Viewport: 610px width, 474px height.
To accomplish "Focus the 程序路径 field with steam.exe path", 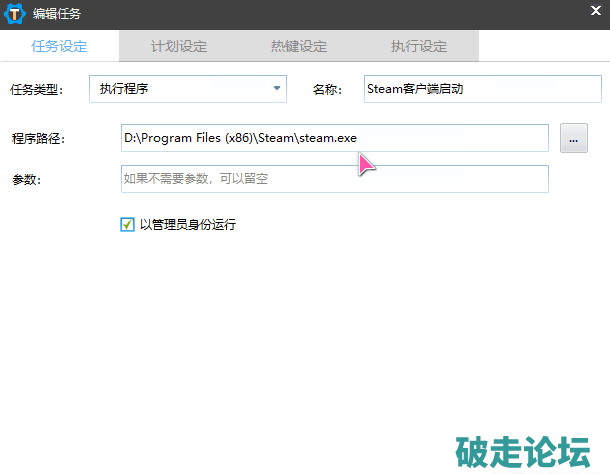I will [x=334, y=138].
